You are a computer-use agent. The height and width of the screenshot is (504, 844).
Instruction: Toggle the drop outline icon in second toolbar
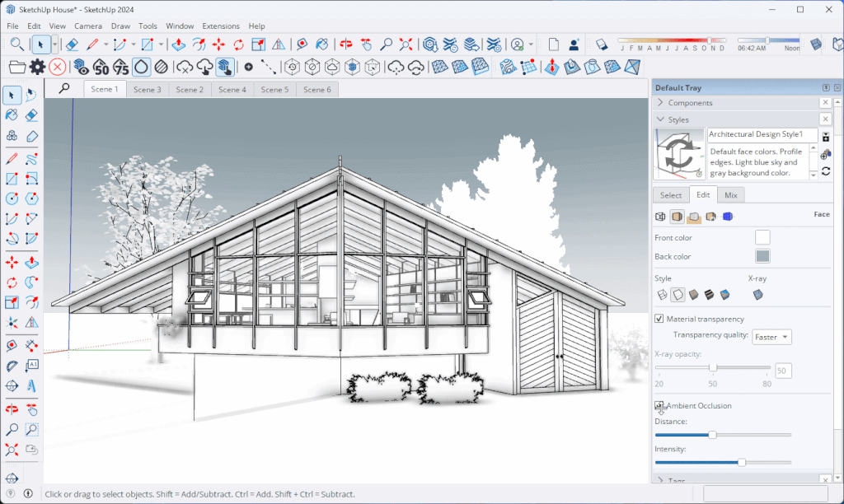(x=141, y=68)
